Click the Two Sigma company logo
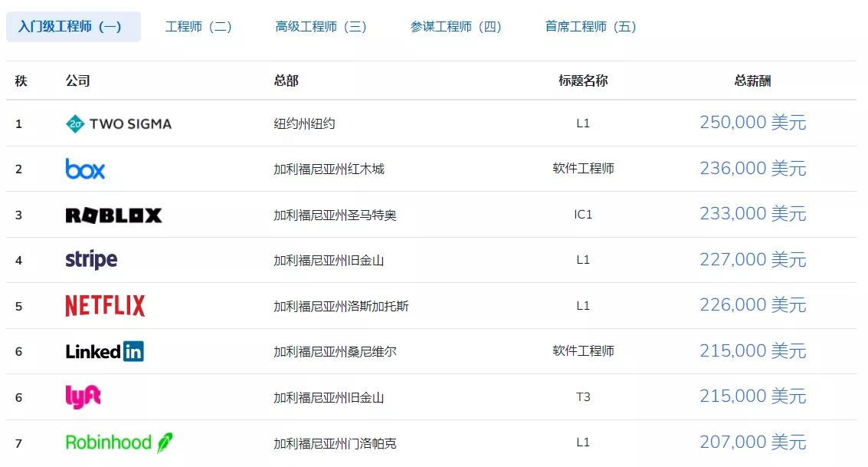This screenshot has width=868, height=467. 119,123
